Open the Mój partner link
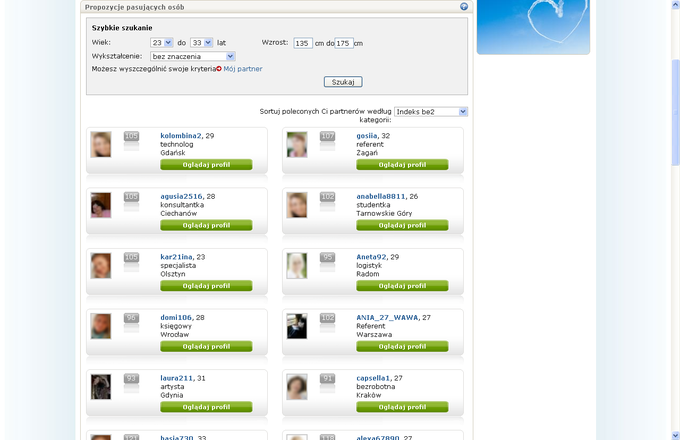The height and width of the screenshot is (440, 680). point(243,68)
